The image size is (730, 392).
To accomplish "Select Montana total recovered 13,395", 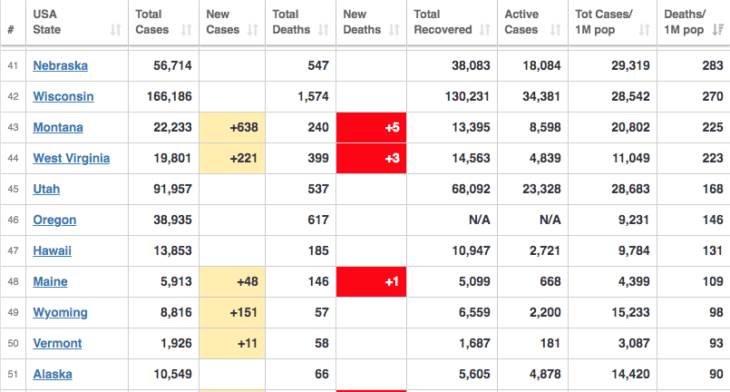I will [x=471, y=127].
